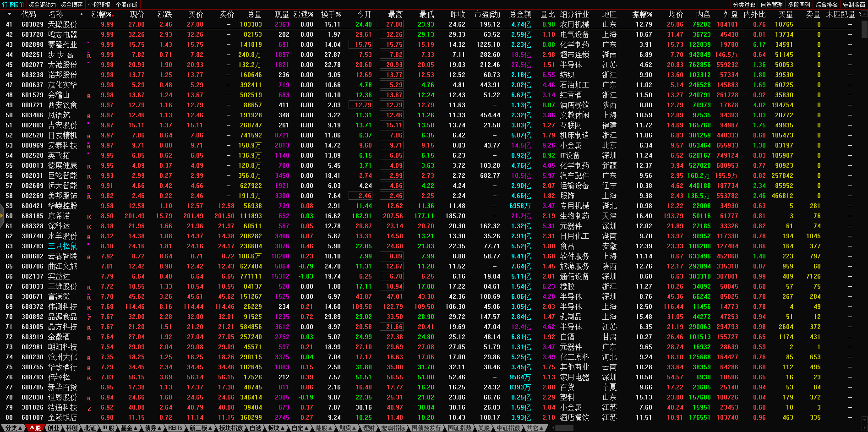This screenshot has width=868, height=432.
Task: Toggle sort order on 涨幅% column
Action: pyautogui.click(x=101, y=14)
